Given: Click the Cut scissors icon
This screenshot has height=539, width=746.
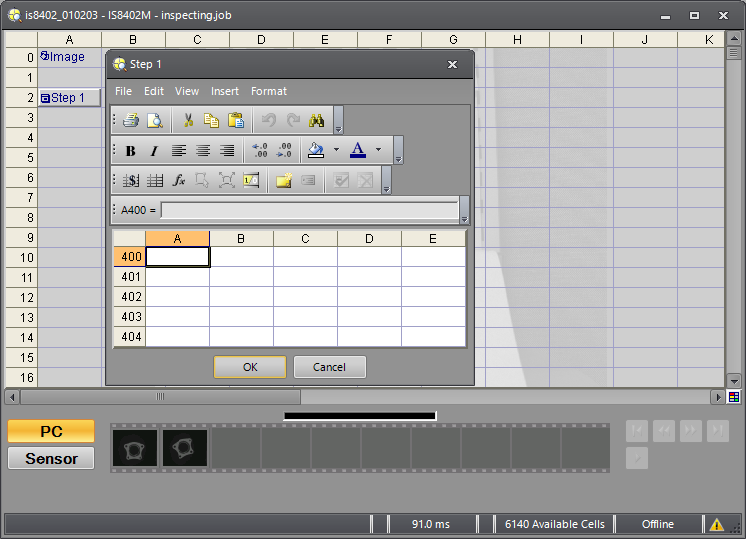Looking at the screenshot, I should [187, 120].
